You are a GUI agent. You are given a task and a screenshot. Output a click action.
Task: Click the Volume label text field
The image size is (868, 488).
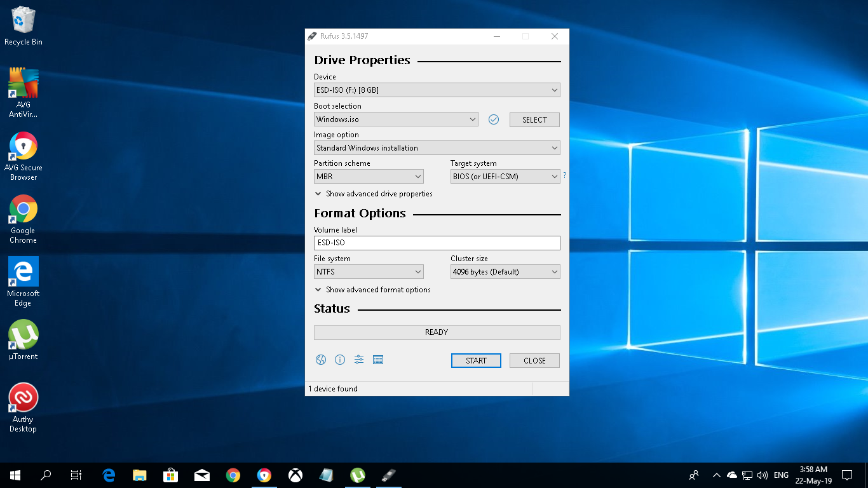coord(437,243)
